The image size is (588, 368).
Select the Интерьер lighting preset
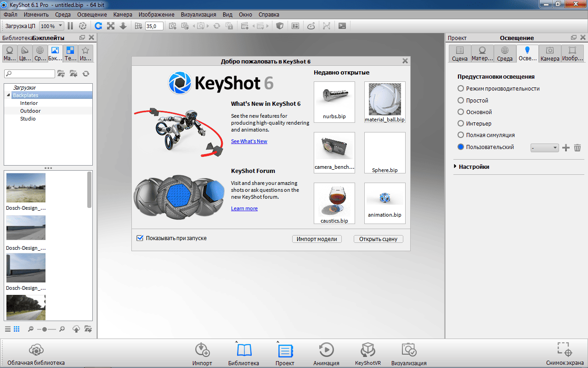pos(475,123)
